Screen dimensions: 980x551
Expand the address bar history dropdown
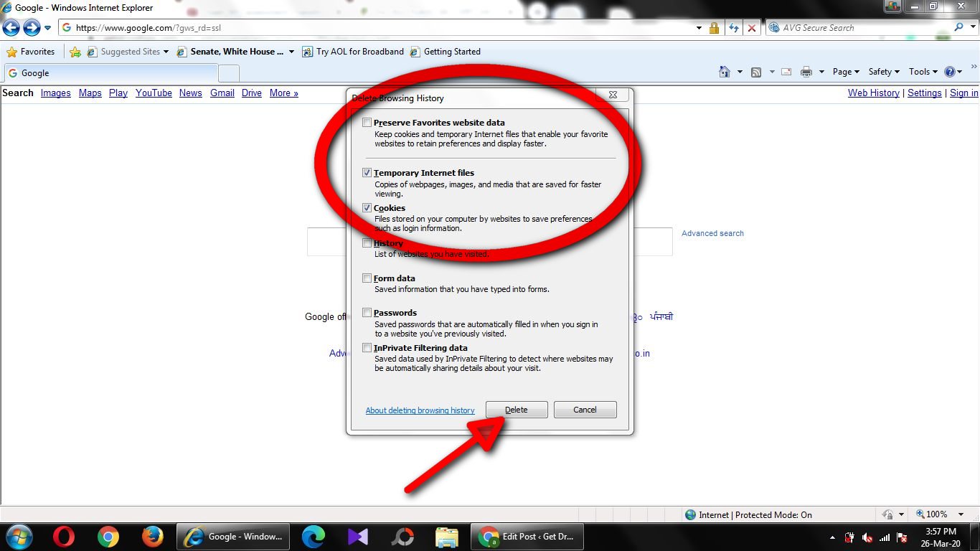point(699,27)
